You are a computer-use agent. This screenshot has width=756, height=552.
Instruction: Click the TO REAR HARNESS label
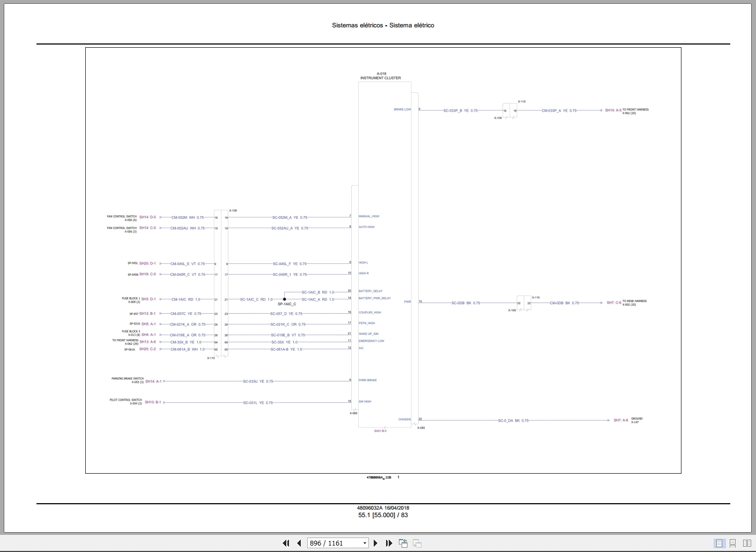coord(634,301)
